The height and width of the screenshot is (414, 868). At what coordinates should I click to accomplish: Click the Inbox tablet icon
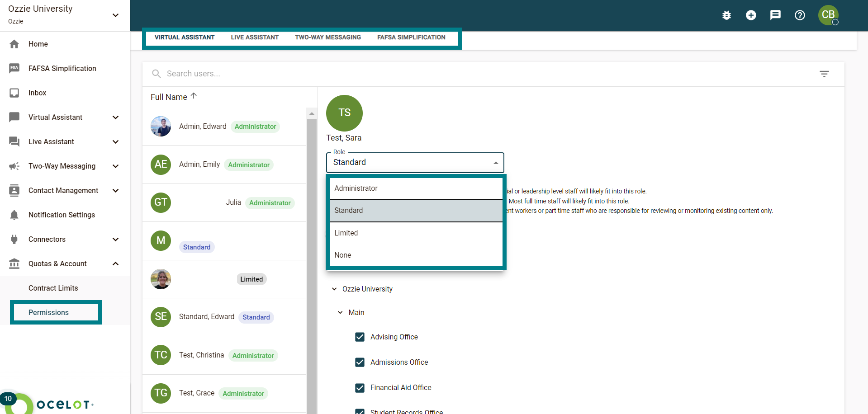(x=14, y=93)
